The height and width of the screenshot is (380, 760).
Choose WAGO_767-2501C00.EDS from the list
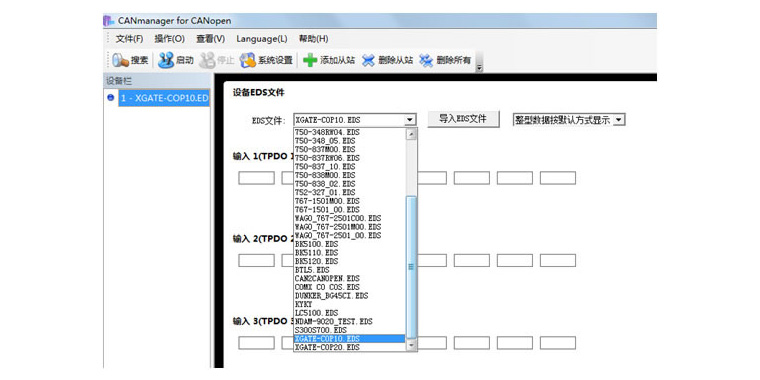pos(349,218)
